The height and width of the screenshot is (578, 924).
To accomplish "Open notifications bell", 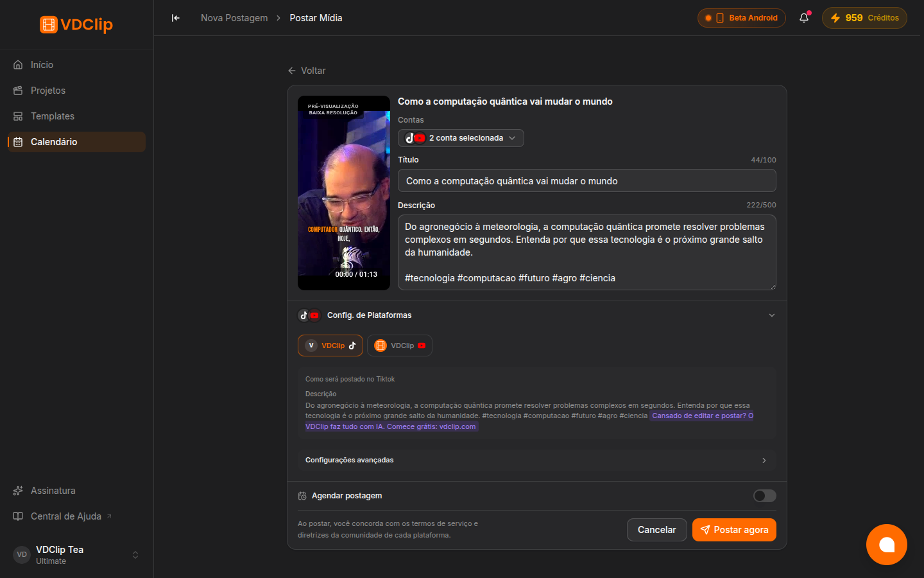I will [804, 18].
